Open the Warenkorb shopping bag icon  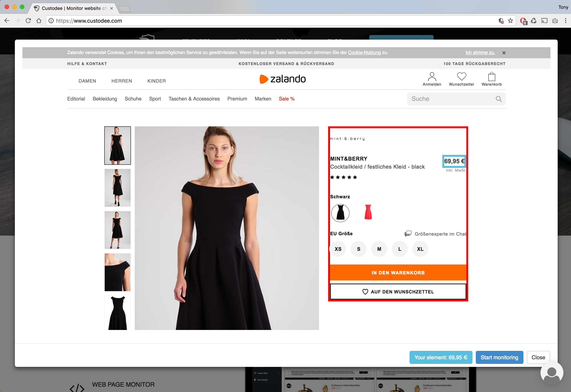click(x=491, y=77)
